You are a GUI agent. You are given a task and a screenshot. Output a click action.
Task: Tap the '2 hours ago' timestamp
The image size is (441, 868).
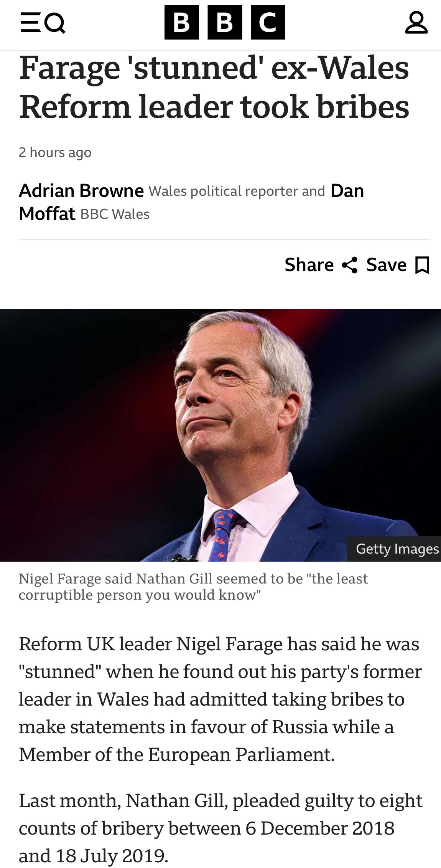click(55, 152)
